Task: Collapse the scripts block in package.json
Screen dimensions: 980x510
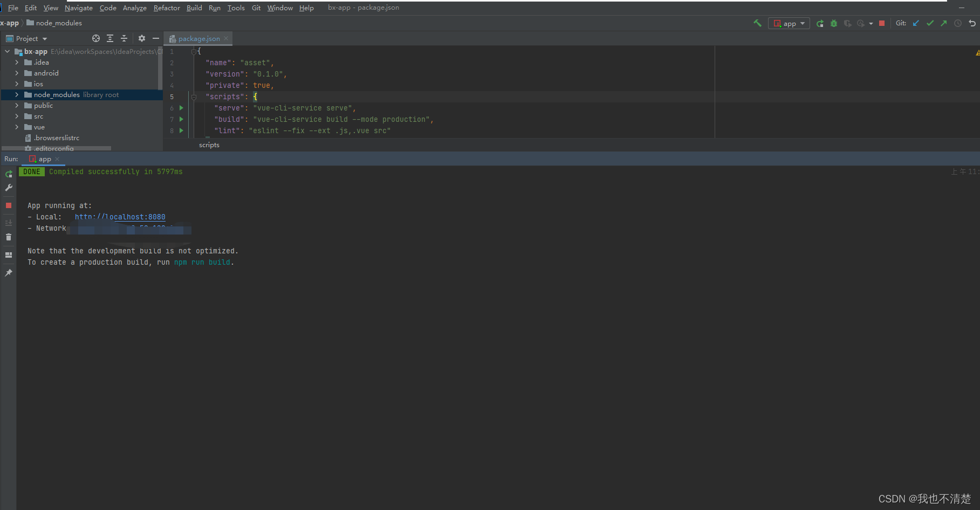Action: (194, 97)
